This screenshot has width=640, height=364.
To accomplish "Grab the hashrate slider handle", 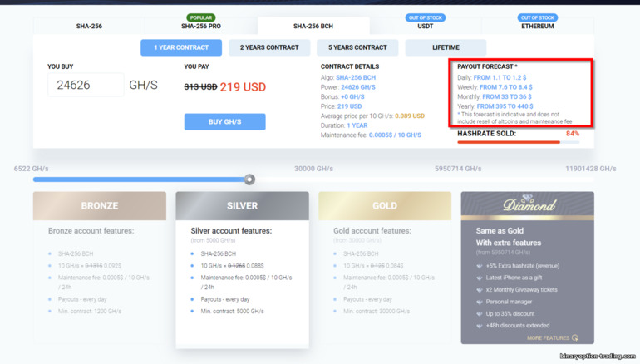I will [249, 180].
